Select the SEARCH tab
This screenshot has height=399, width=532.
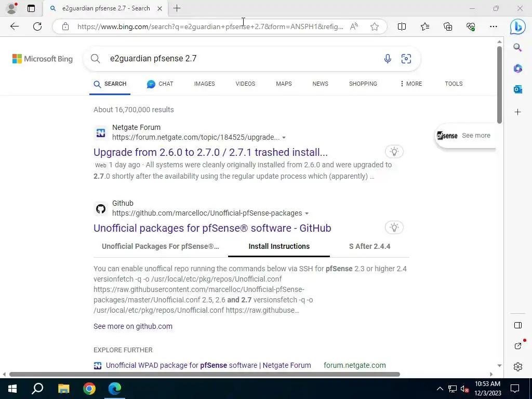110,84
